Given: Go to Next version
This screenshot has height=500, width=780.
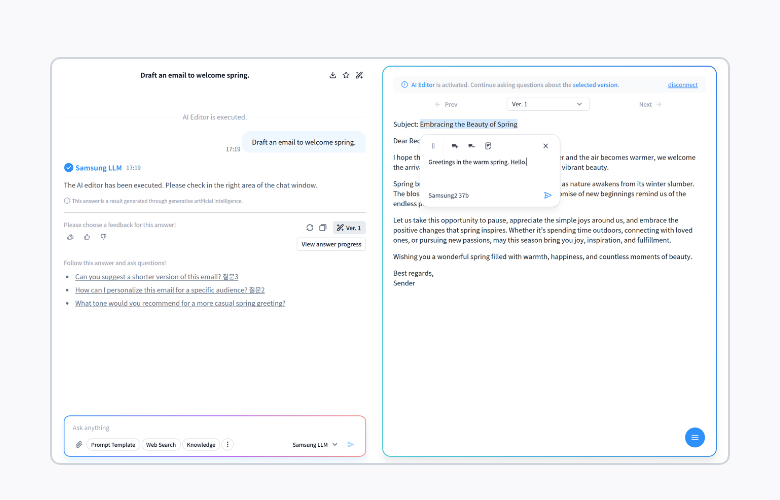Looking at the screenshot, I should (649, 104).
